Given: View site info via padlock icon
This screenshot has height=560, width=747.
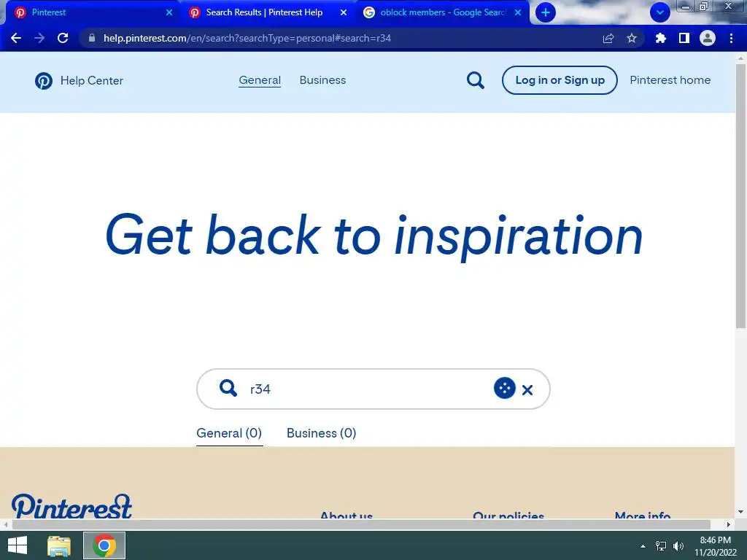Looking at the screenshot, I should pyautogui.click(x=92, y=38).
